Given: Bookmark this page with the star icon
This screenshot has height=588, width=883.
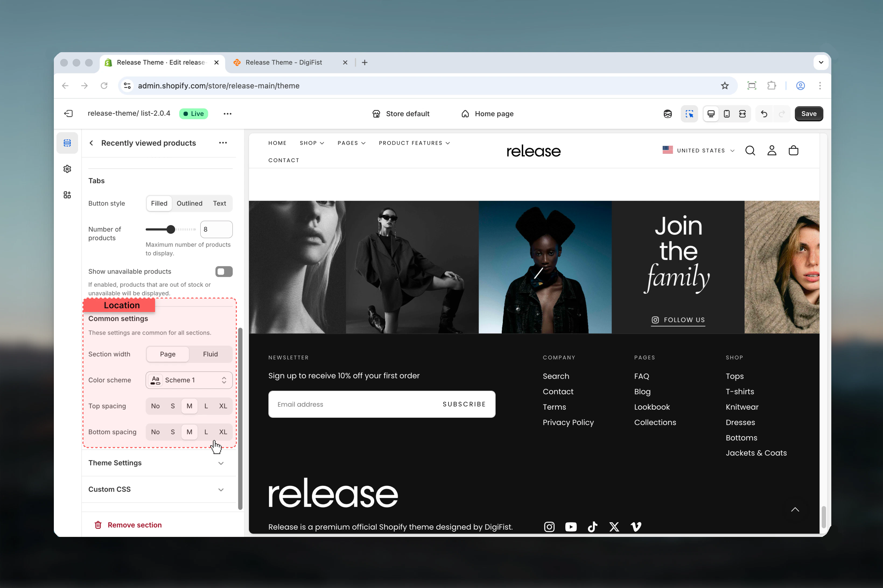Looking at the screenshot, I should 725,86.
